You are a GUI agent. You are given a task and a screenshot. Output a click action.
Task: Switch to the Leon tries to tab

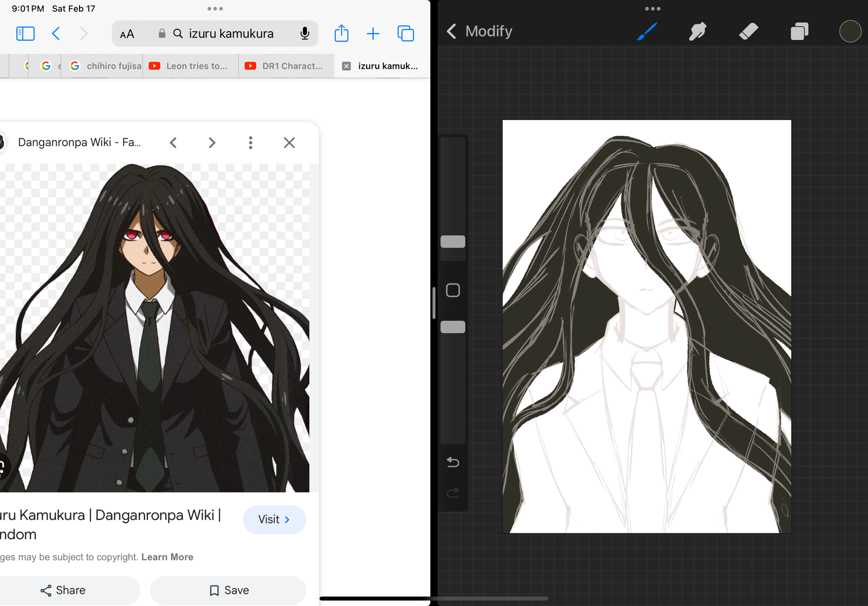tap(191, 66)
